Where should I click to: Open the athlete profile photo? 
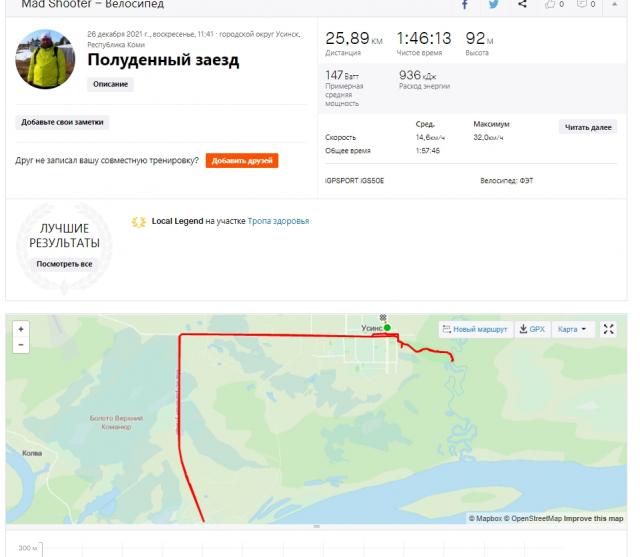point(45,59)
